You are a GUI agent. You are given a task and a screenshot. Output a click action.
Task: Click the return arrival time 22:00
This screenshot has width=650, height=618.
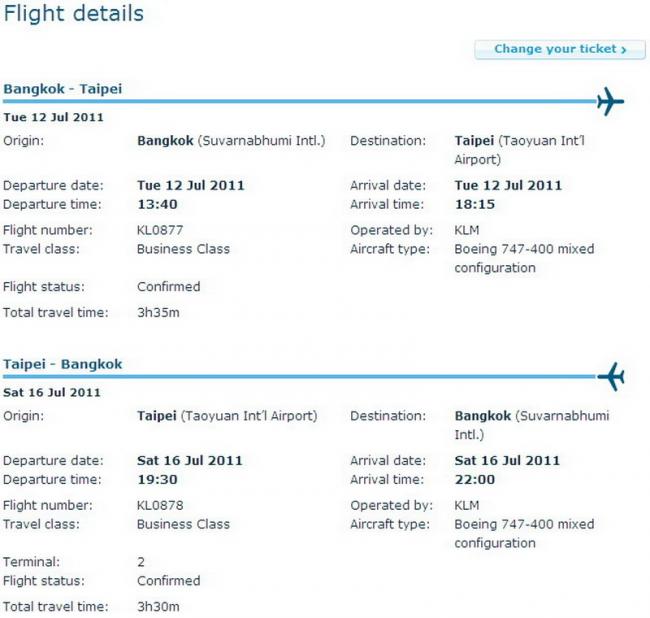[x=475, y=479]
